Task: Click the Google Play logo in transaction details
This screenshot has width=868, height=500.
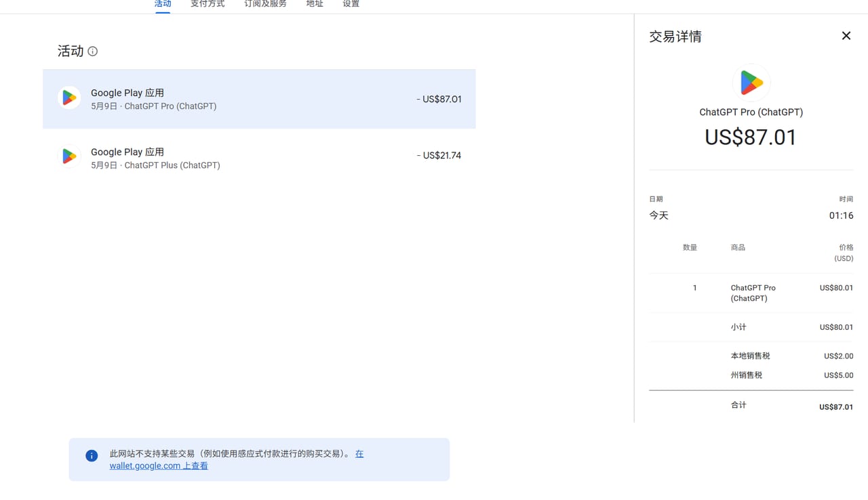Action: click(751, 83)
